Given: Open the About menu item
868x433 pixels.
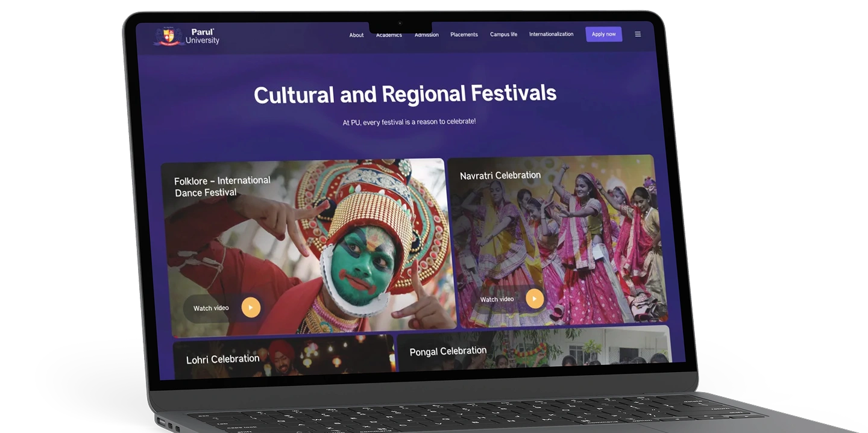Looking at the screenshot, I should tap(356, 35).
